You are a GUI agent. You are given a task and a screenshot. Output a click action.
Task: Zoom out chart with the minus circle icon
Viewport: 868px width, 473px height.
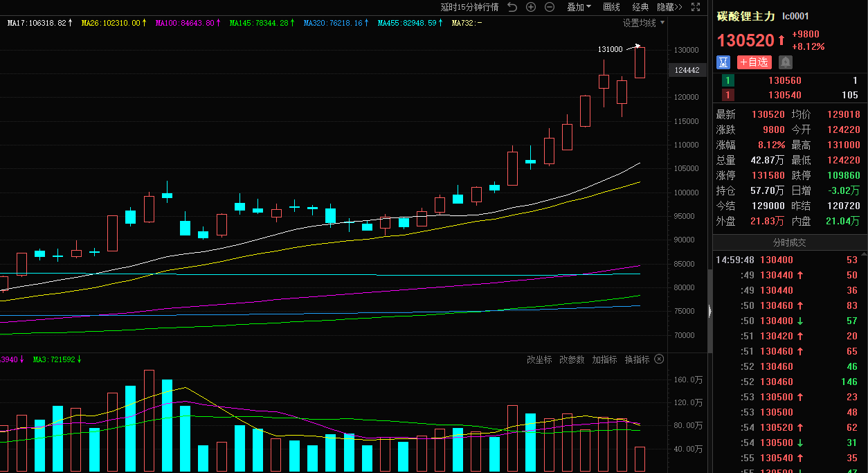click(x=550, y=7)
